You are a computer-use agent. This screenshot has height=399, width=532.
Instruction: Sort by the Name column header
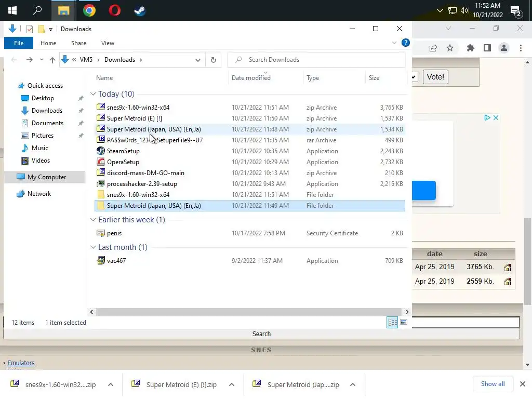tap(104, 78)
